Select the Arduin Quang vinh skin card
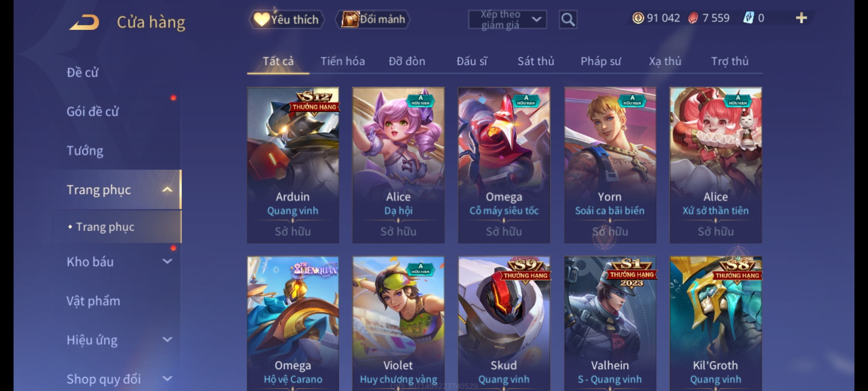This screenshot has height=391, width=868. click(x=293, y=165)
